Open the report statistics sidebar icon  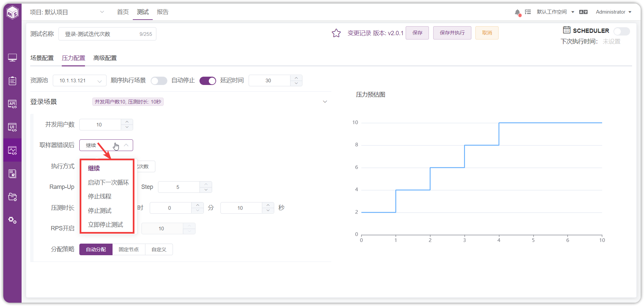tap(12, 174)
